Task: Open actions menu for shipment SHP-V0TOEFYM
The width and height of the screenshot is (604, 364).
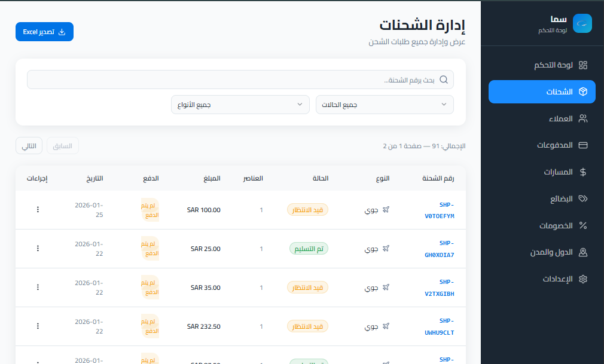Action: pyautogui.click(x=38, y=210)
